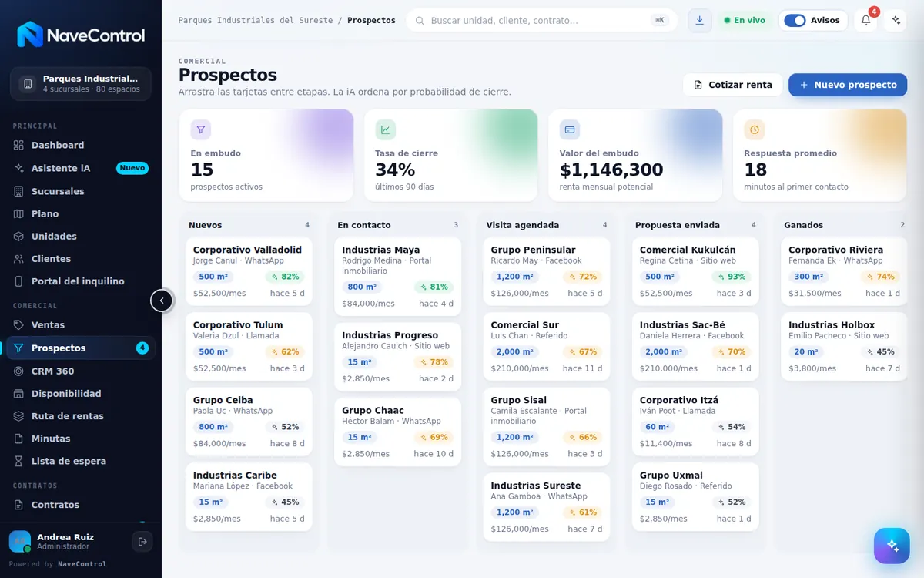Click the Minutas document icon

tap(19, 439)
